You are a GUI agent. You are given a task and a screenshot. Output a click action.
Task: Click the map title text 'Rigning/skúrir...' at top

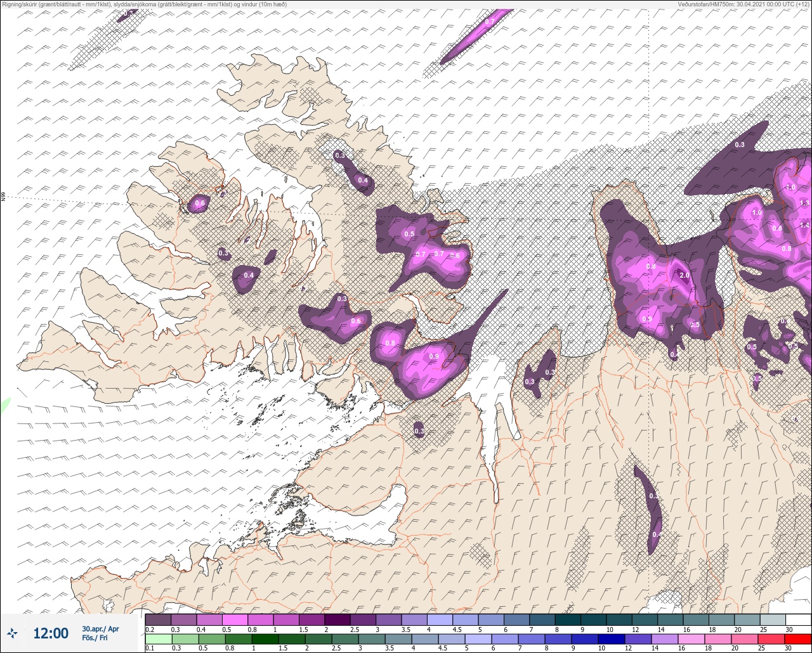coord(144,4)
